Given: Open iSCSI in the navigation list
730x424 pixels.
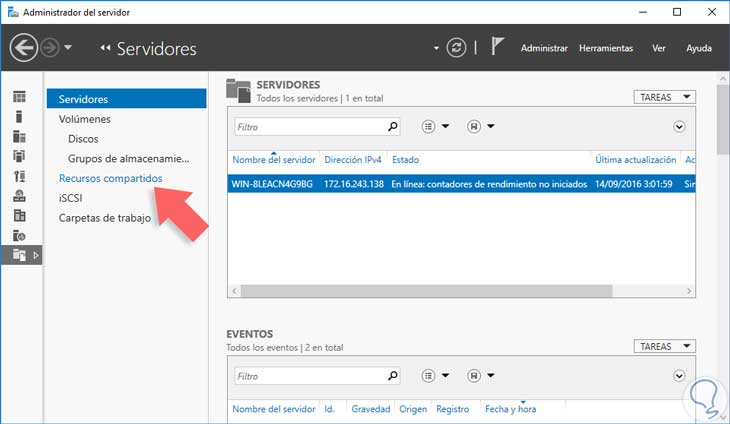Looking at the screenshot, I should pyautogui.click(x=70, y=198).
